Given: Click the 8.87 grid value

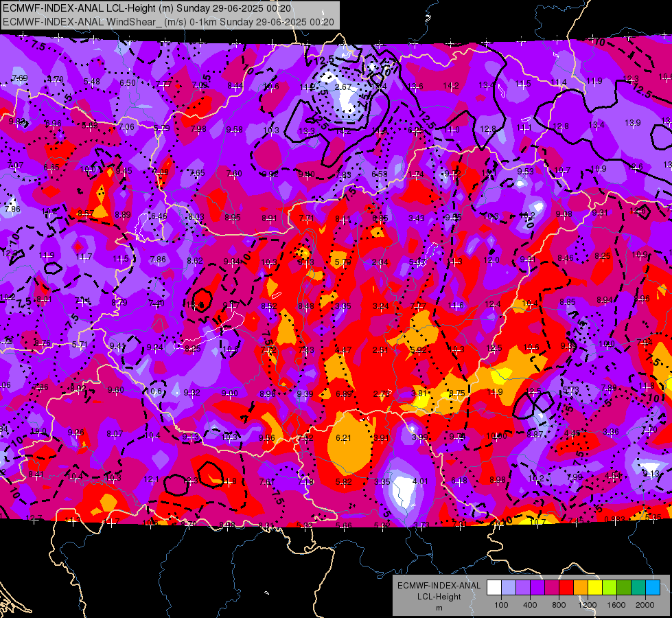Looking at the screenshot, I should click(535, 434).
